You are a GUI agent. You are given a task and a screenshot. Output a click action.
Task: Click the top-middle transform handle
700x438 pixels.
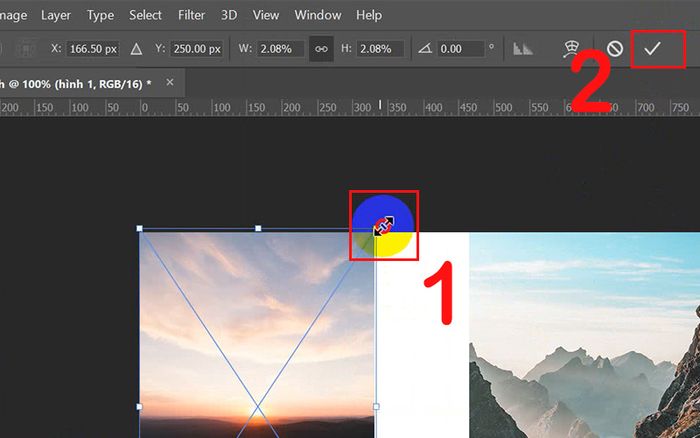[258, 228]
